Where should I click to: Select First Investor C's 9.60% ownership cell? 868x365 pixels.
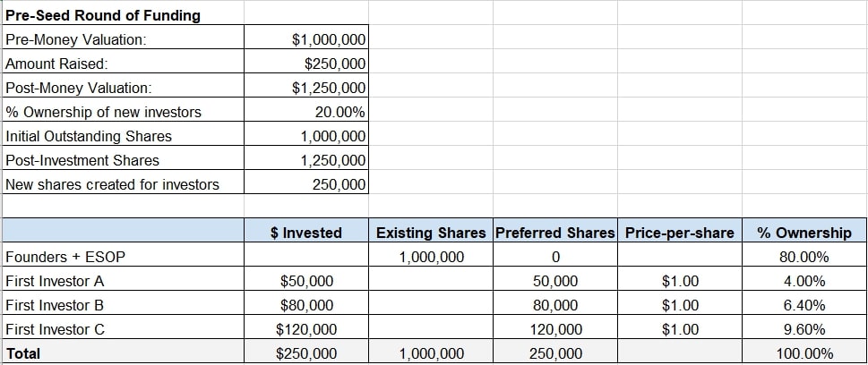click(x=804, y=329)
